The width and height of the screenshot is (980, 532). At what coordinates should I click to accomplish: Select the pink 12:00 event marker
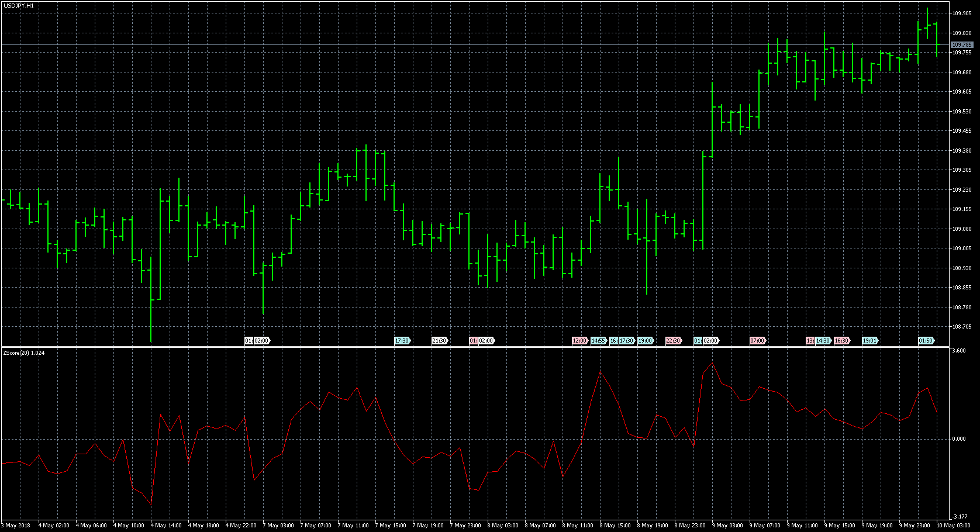pos(579,341)
